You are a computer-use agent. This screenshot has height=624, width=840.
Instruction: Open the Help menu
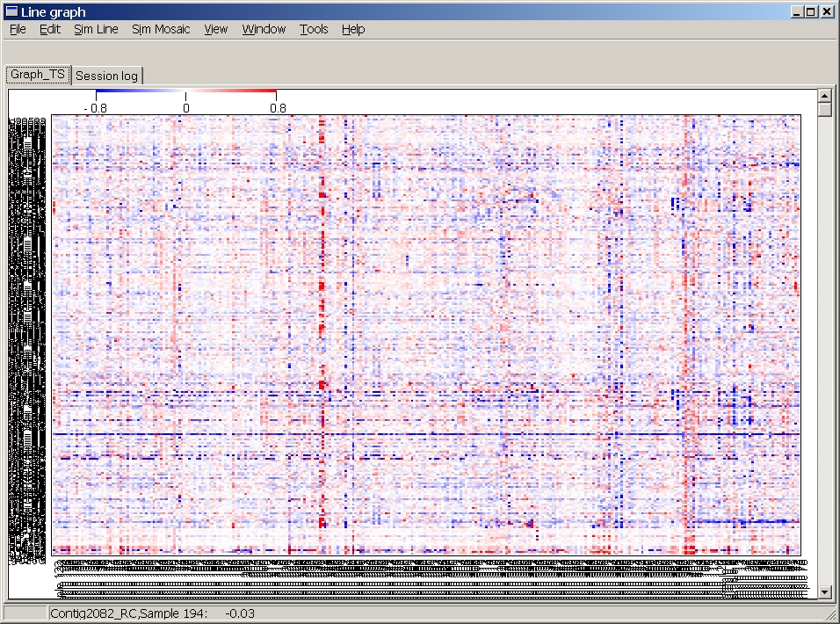click(353, 29)
